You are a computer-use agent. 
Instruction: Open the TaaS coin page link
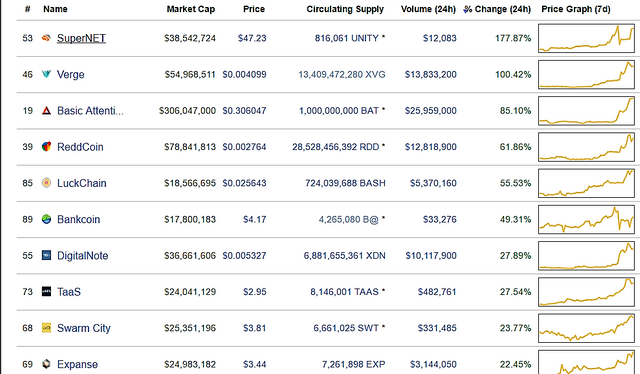[x=69, y=292]
